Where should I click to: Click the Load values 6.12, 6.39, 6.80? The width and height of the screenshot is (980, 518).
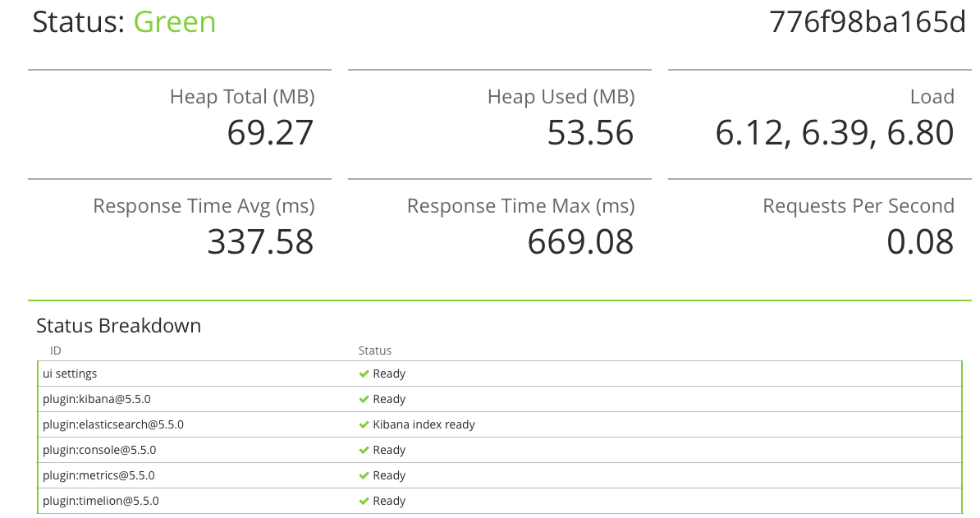click(x=835, y=132)
